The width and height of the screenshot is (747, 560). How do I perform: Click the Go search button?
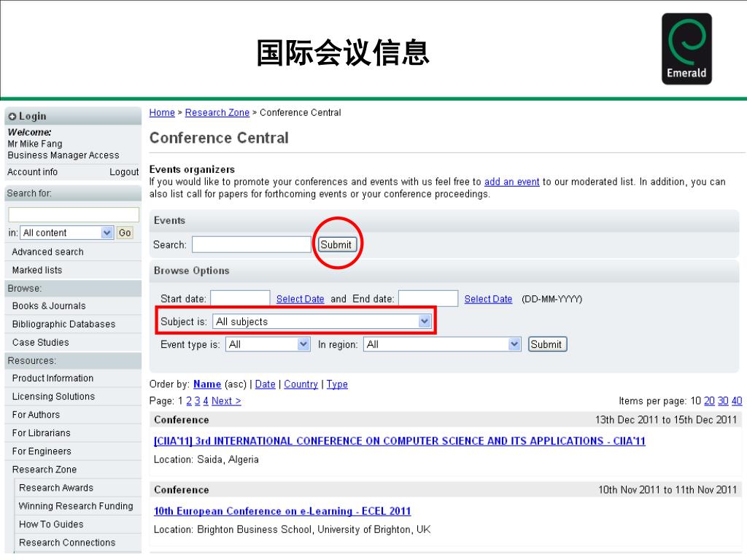pos(125,233)
